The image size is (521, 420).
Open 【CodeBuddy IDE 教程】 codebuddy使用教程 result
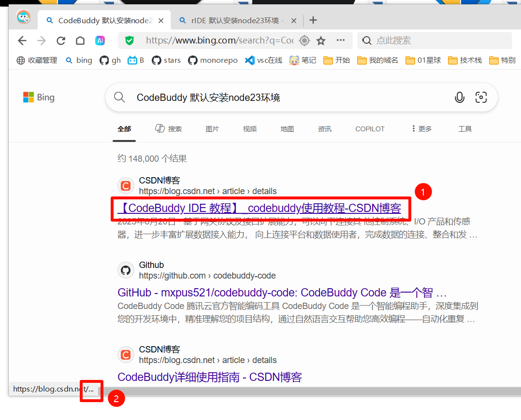click(259, 208)
